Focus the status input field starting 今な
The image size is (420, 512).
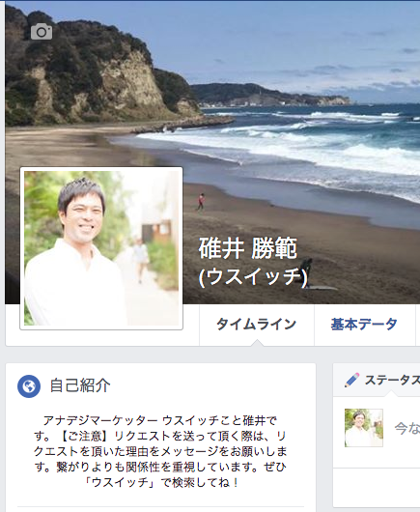[x=406, y=428]
